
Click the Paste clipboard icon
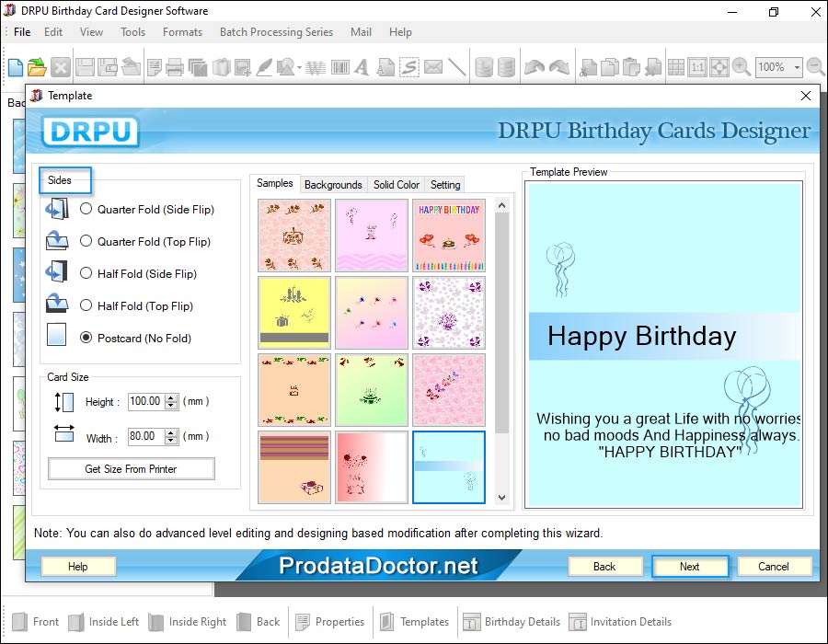[631, 67]
